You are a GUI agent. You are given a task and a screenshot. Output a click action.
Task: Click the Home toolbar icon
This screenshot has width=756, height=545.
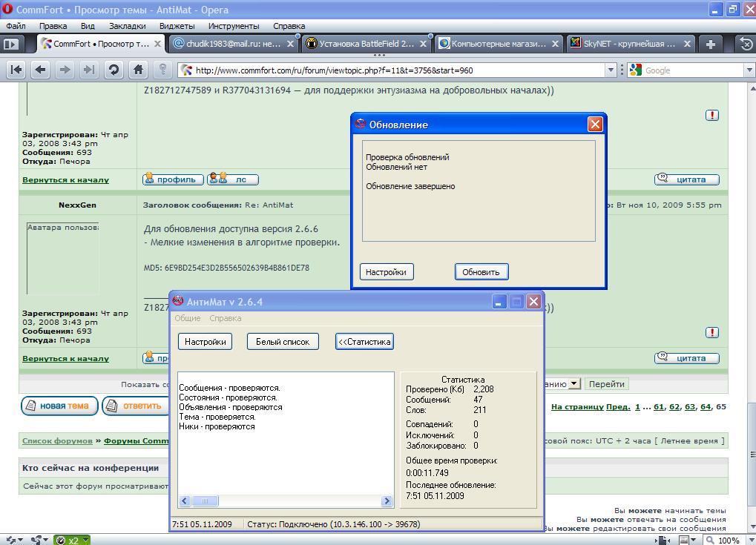tap(138, 70)
